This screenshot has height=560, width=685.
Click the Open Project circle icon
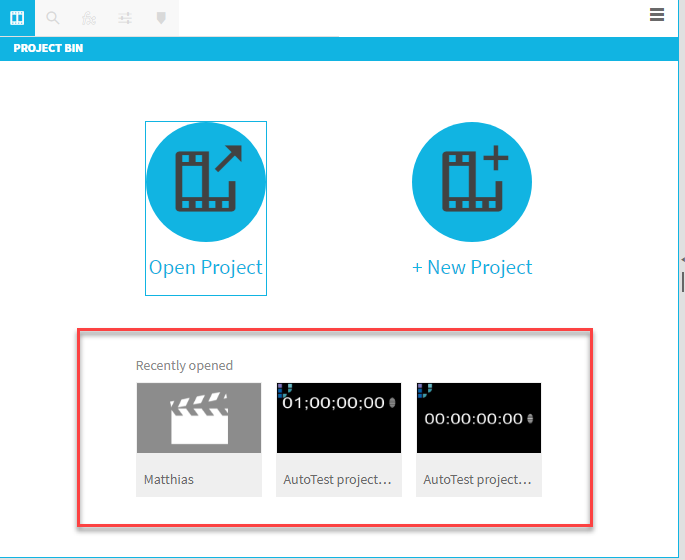click(x=206, y=183)
